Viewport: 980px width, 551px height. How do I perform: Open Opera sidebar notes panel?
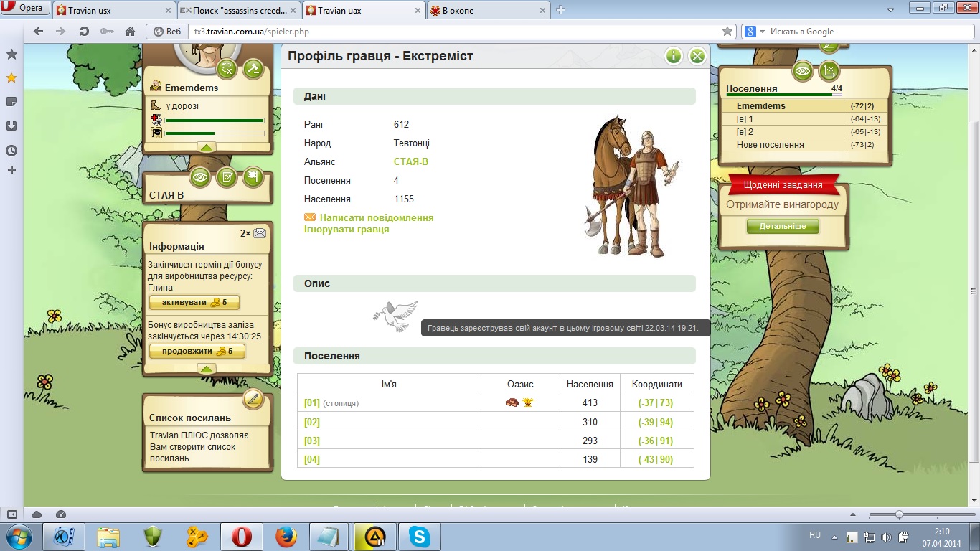(x=11, y=102)
